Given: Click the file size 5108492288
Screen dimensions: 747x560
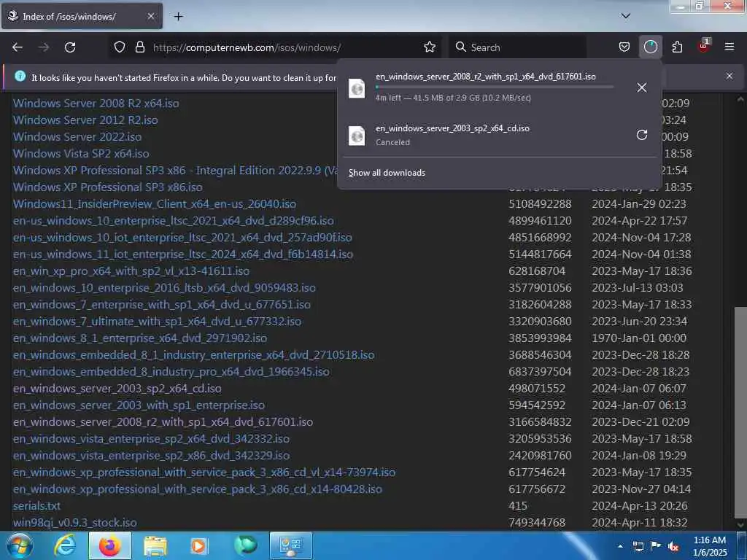Looking at the screenshot, I should 540,204.
